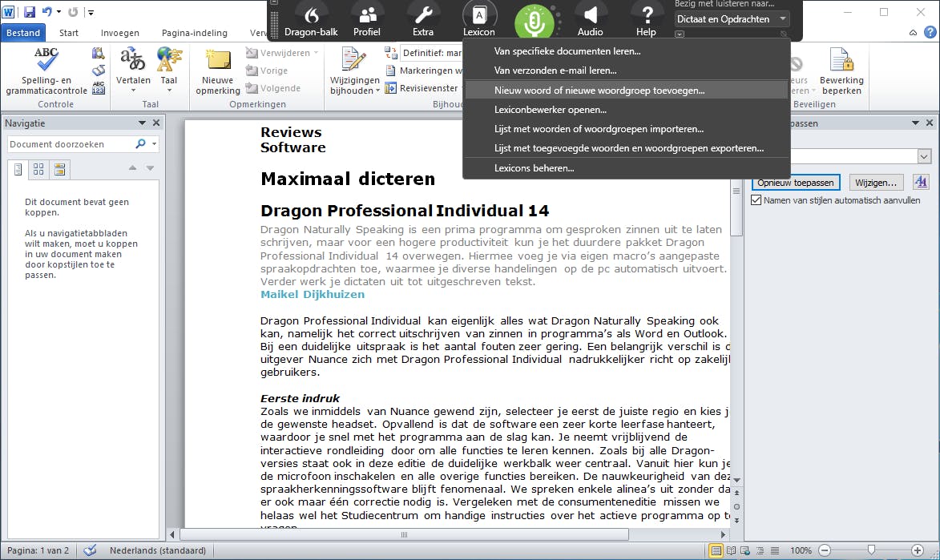The image size is (940, 560).
Task: Switch to Print Layout view
Action: [x=716, y=550]
